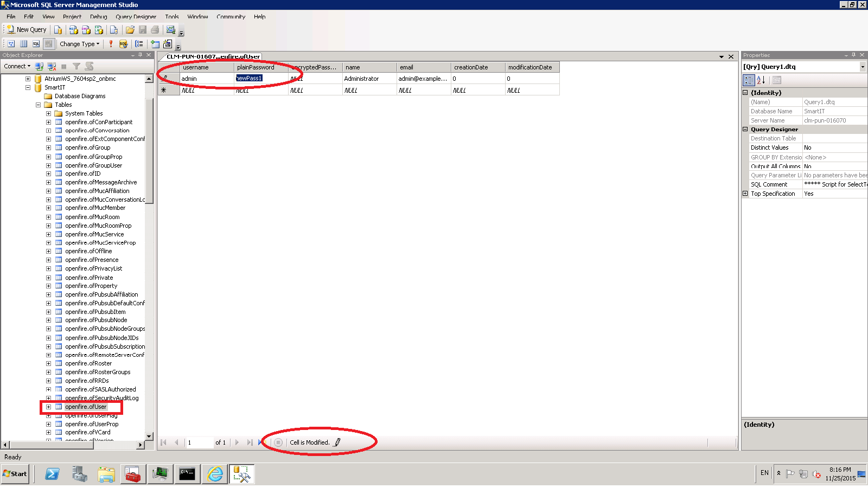Open the Query Designer menu

tap(136, 17)
